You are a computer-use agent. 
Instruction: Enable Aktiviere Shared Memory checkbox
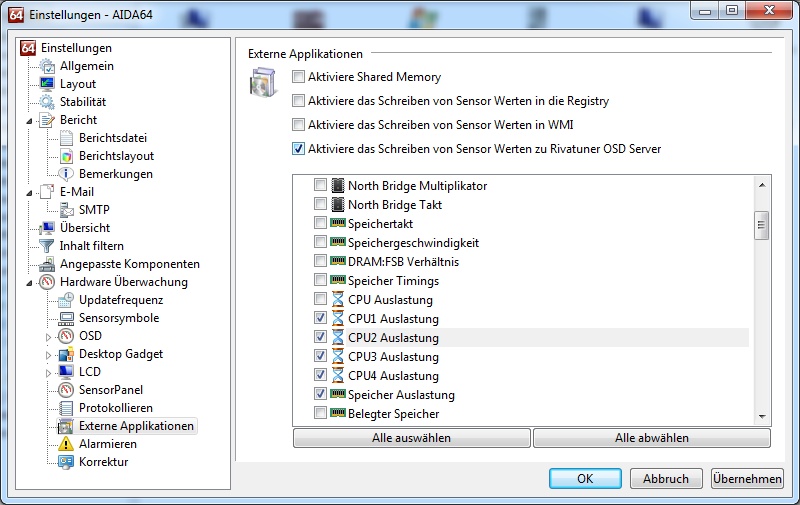click(298, 77)
